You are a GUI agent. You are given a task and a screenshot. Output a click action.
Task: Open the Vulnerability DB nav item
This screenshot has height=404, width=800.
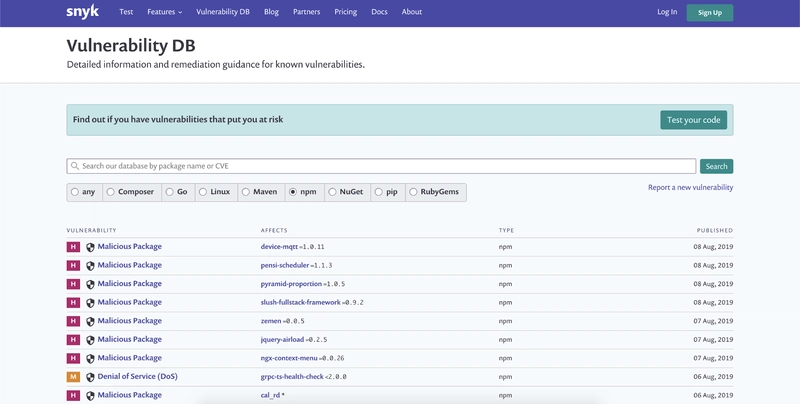224,12
